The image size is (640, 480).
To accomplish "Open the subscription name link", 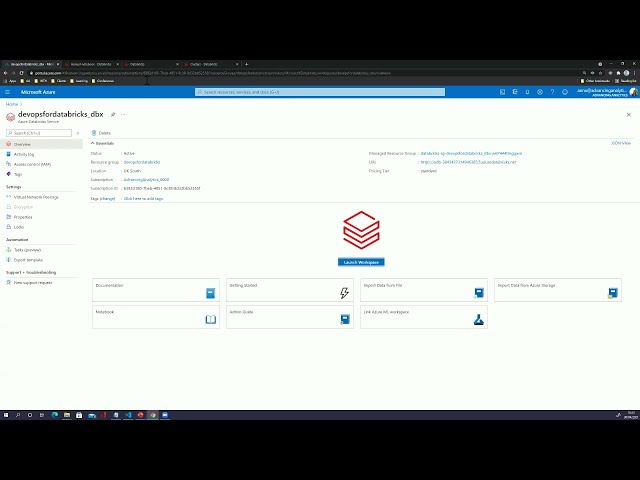I will [146, 180].
